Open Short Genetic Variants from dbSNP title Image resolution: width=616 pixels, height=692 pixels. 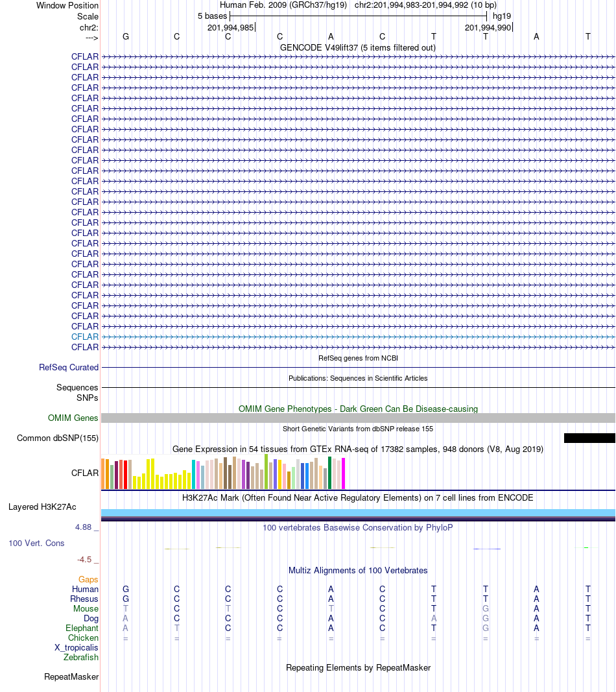pos(358,429)
